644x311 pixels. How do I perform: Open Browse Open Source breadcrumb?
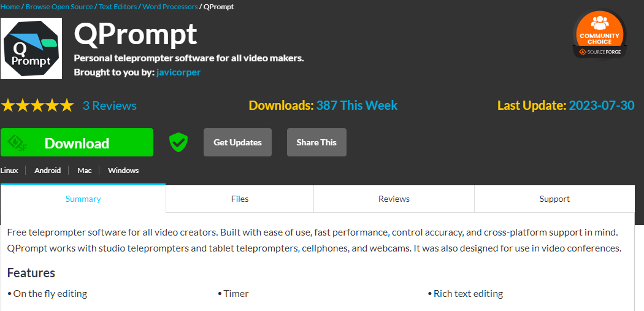[59, 7]
